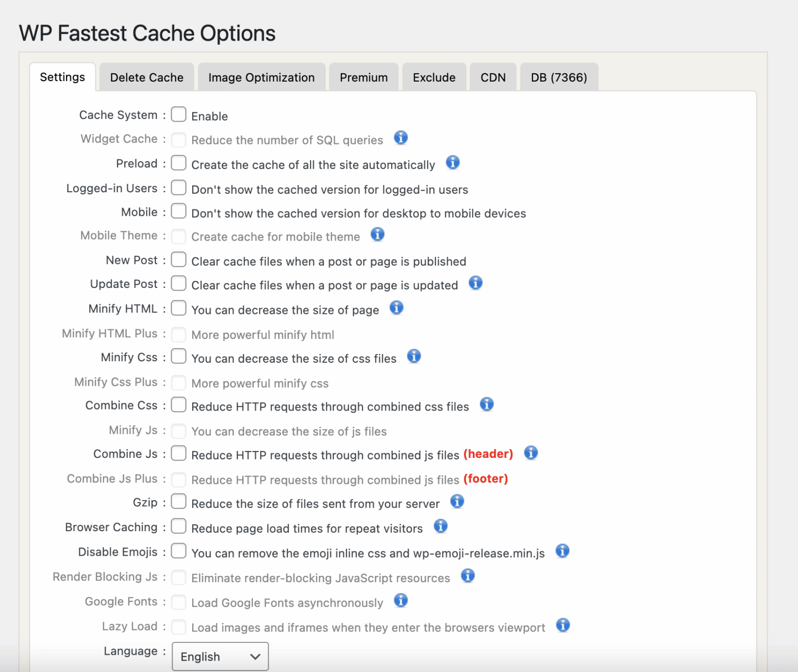
Task: View info about Mobile Theme caching
Action: (377, 234)
